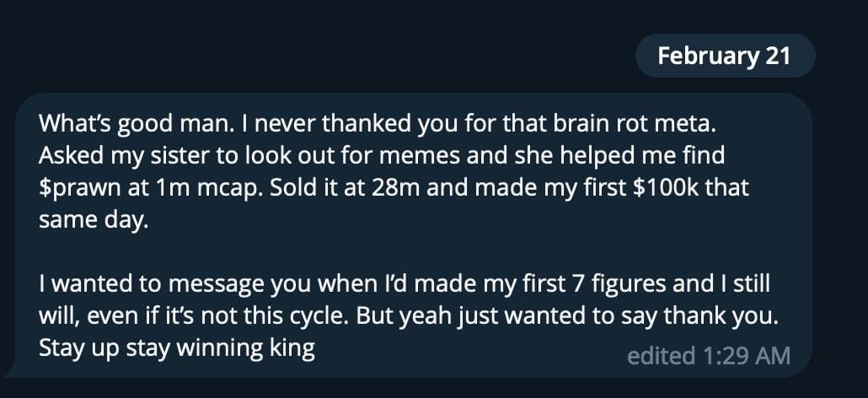Click the "February 21" date badge
The image size is (868, 398).
click(x=724, y=56)
